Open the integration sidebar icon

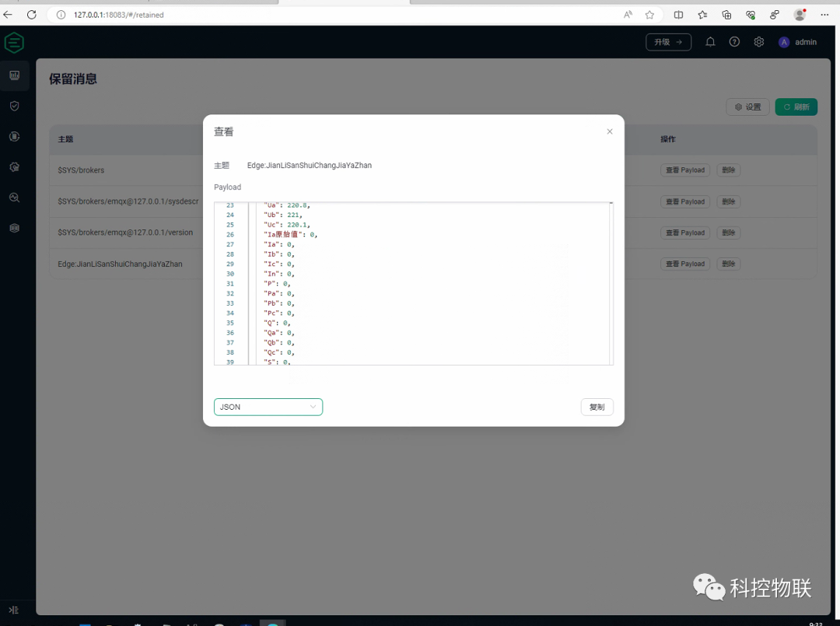(x=15, y=137)
